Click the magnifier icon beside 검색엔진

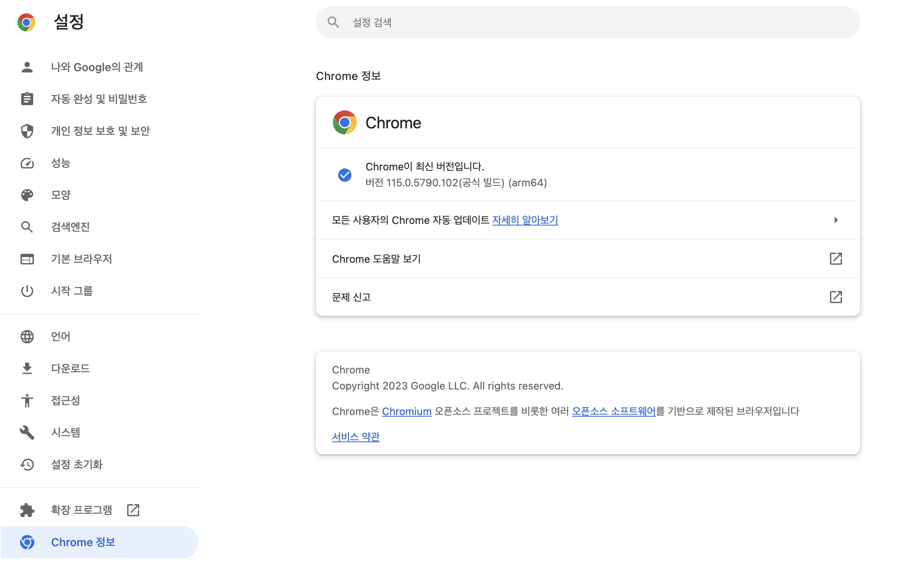click(x=27, y=227)
